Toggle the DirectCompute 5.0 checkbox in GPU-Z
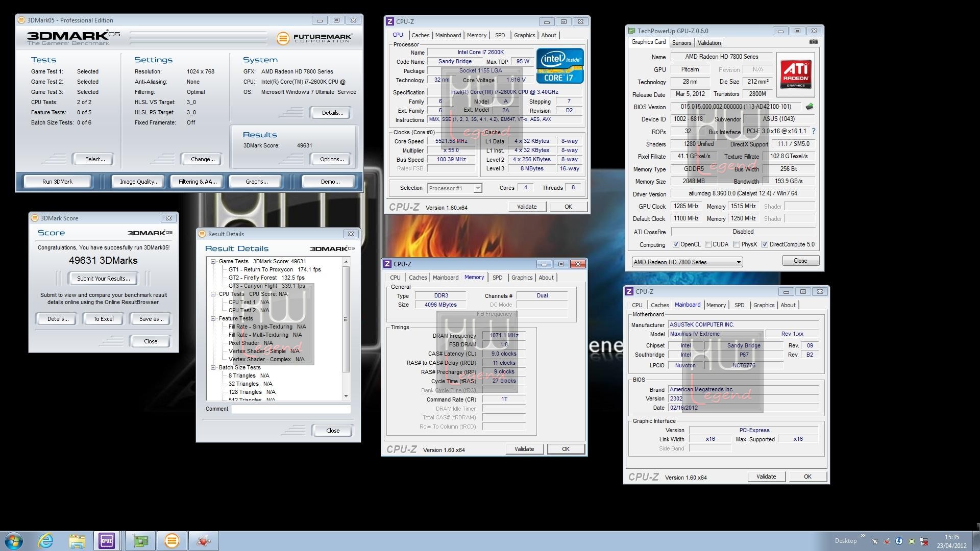This screenshot has width=980, height=551. click(765, 244)
